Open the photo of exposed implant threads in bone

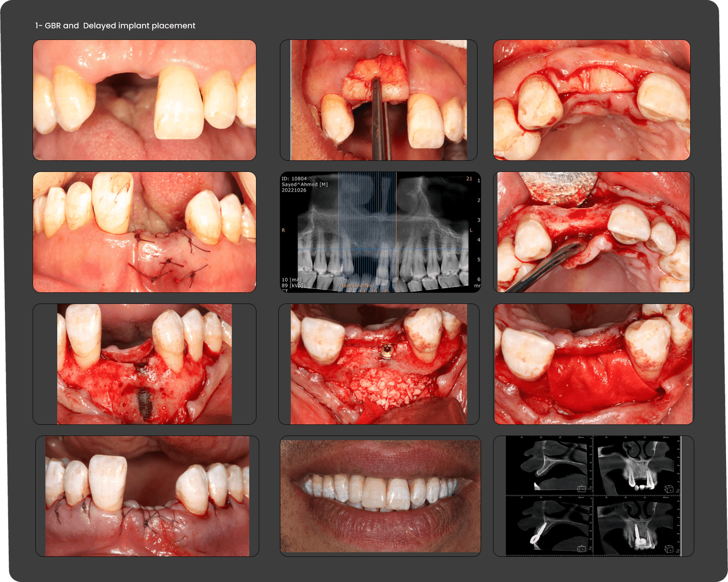pos(144,364)
